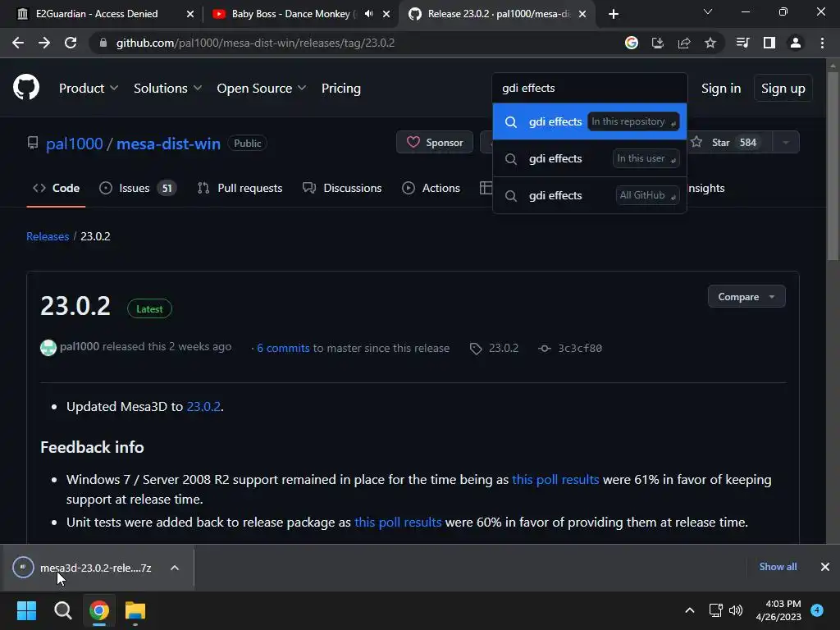Mute the Baby Boss tab audio icon
840x630 pixels.
click(368, 14)
